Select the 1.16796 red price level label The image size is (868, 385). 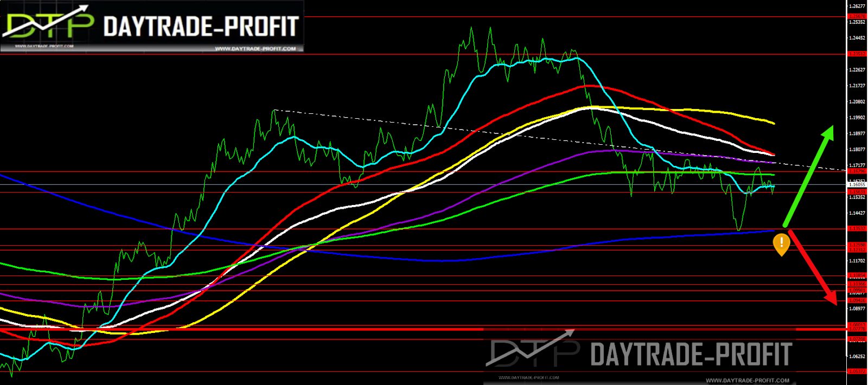point(857,171)
